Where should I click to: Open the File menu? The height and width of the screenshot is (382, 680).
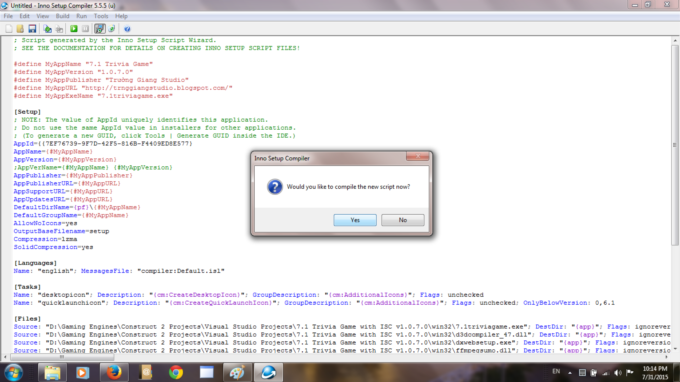(x=8, y=16)
